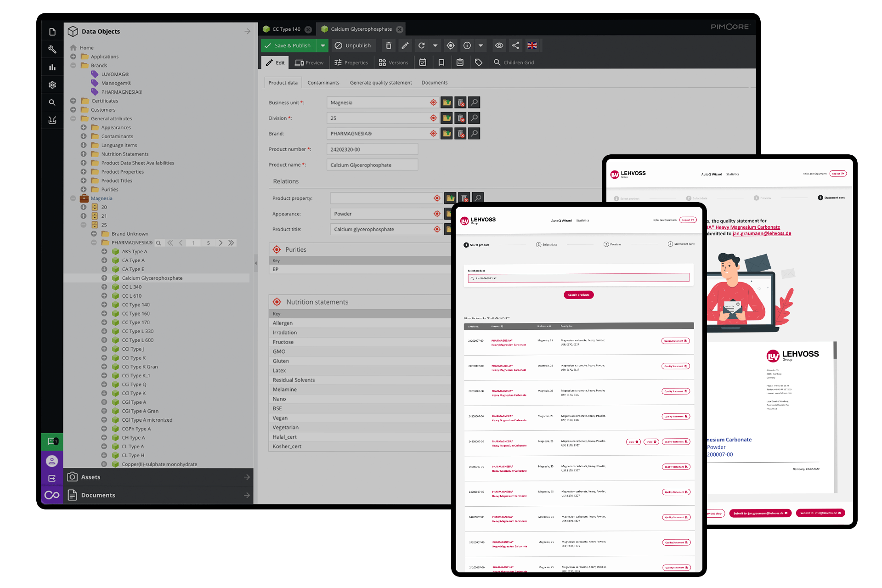The height and width of the screenshot is (588, 882).
Task: Open the wrench tools icon in sidebar
Action: (x=52, y=49)
